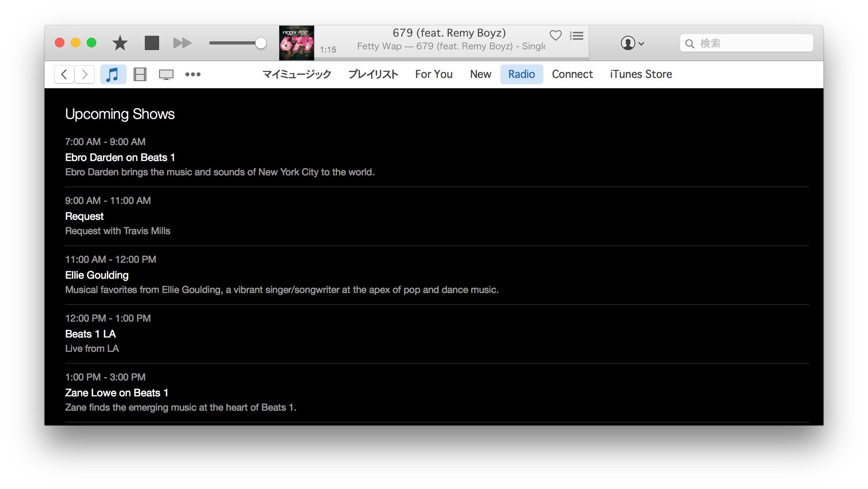The image size is (868, 489).
Task: Switch to For You tab
Action: [x=434, y=74]
